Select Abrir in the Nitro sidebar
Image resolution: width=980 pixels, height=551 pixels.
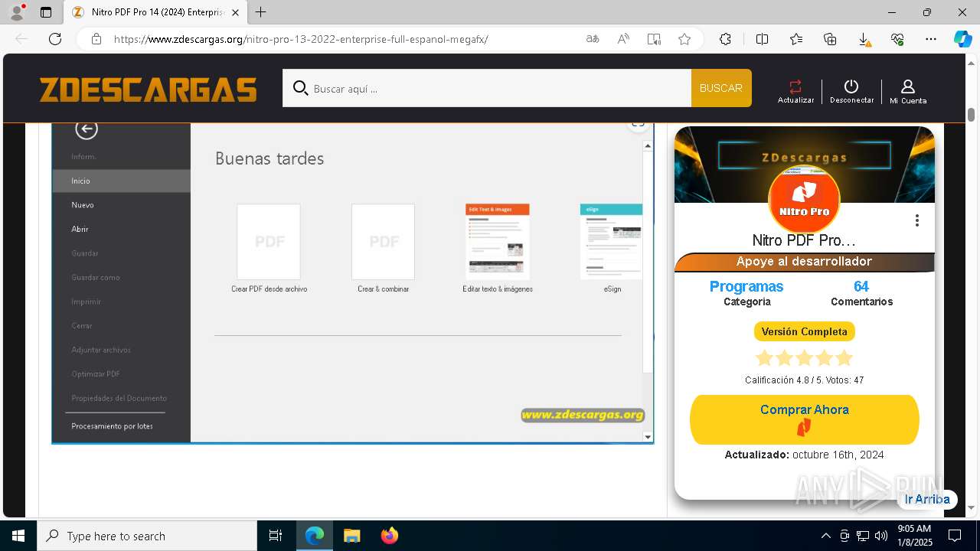coord(80,229)
